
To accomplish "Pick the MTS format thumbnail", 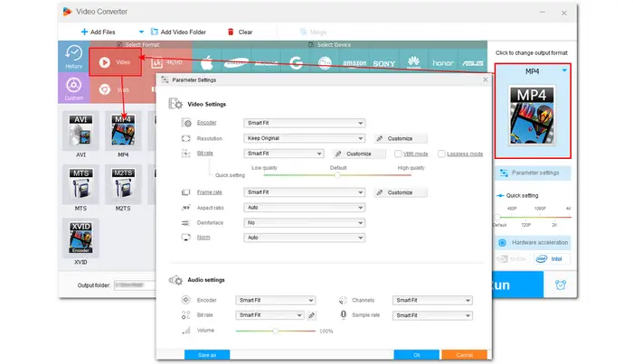I will pyautogui.click(x=80, y=184).
